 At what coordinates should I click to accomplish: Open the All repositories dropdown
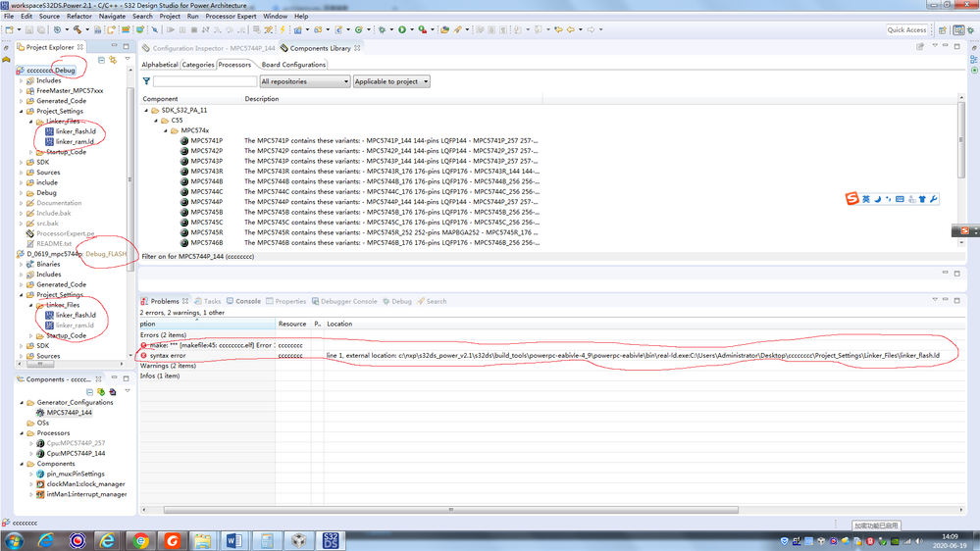(304, 81)
